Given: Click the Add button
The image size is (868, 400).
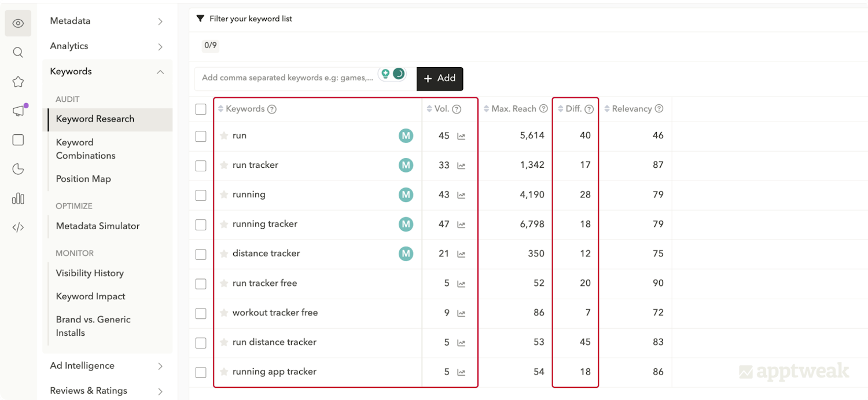Looking at the screenshot, I should pos(439,79).
